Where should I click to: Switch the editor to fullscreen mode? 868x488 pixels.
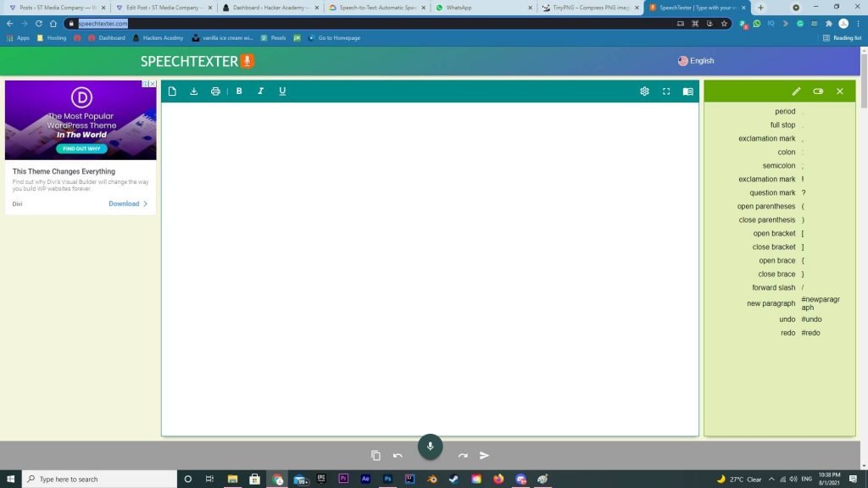[666, 91]
